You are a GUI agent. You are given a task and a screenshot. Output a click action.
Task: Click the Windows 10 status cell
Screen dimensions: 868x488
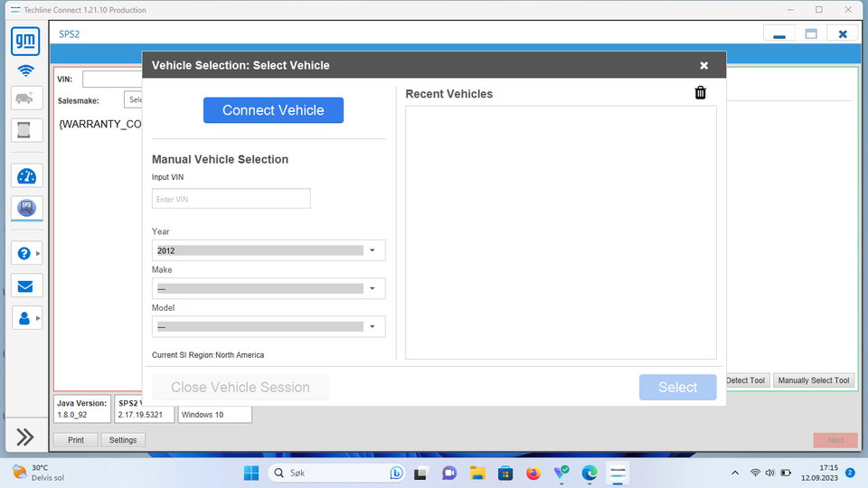pos(215,415)
